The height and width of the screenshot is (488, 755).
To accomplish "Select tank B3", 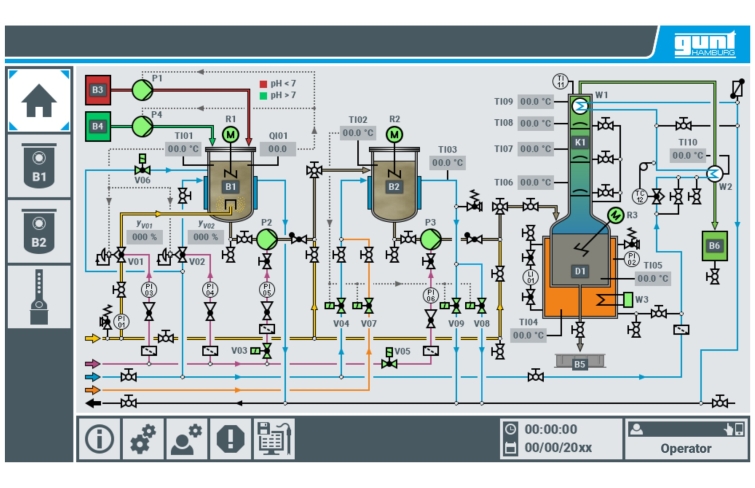I will [98, 90].
